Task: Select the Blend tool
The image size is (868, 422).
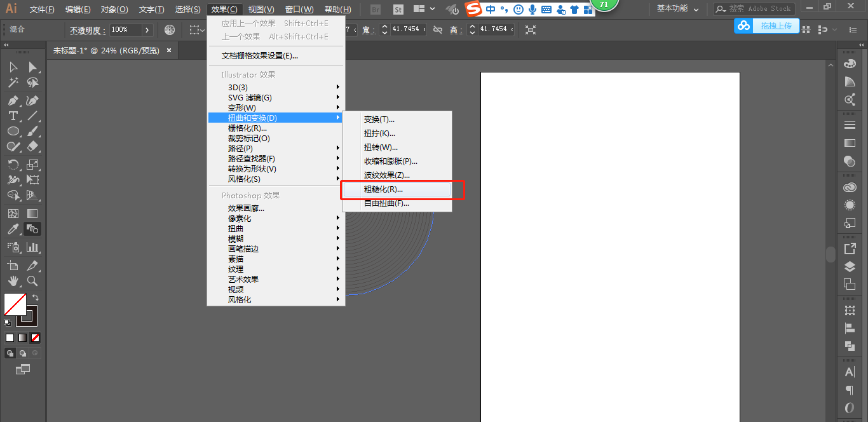Action: click(x=32, y=229)
